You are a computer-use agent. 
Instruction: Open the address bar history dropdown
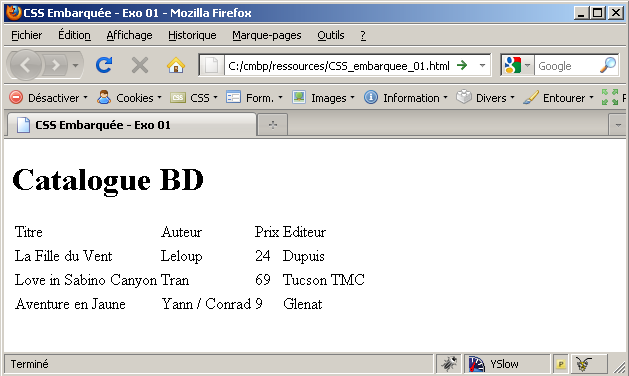pos(482,65)
